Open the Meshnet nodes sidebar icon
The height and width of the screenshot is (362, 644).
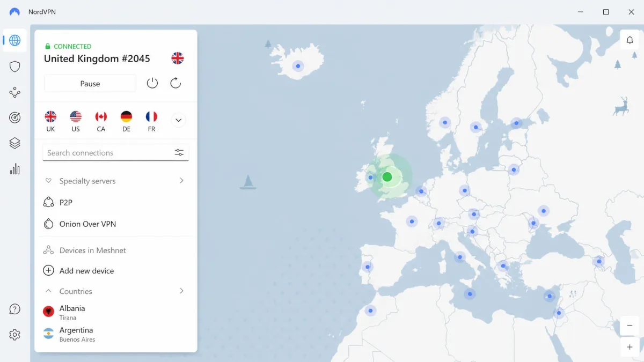click(15, 92)
